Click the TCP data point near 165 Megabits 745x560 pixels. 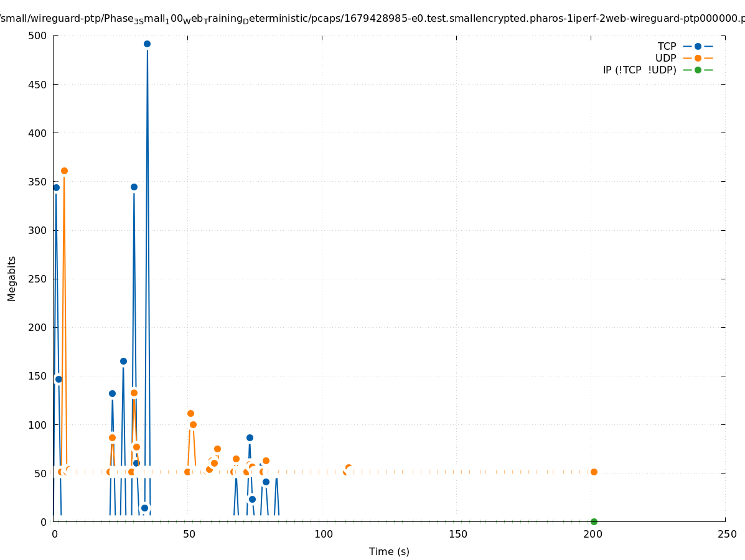click(123, 361)
